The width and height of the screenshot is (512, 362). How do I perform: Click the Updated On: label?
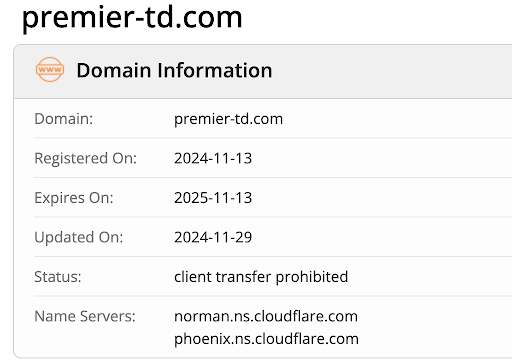pyautogui.click(x=79, y=237)
